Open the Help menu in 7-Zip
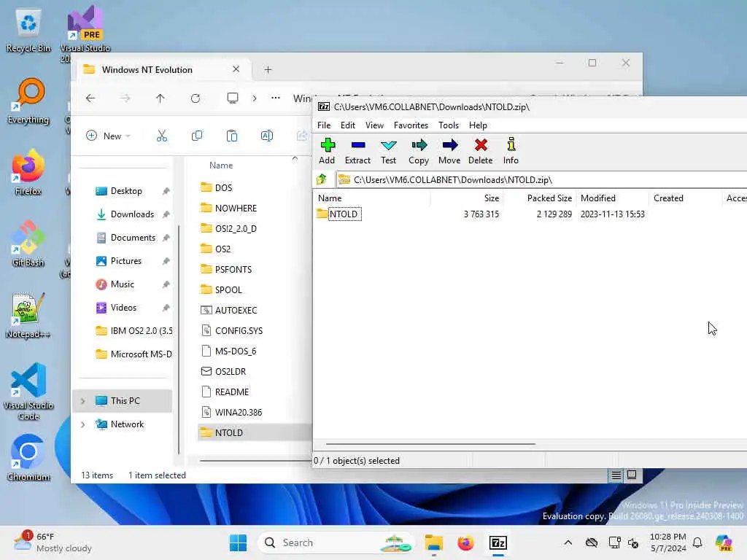The height and width of the screenshot is (560, 747). (478, 125)
